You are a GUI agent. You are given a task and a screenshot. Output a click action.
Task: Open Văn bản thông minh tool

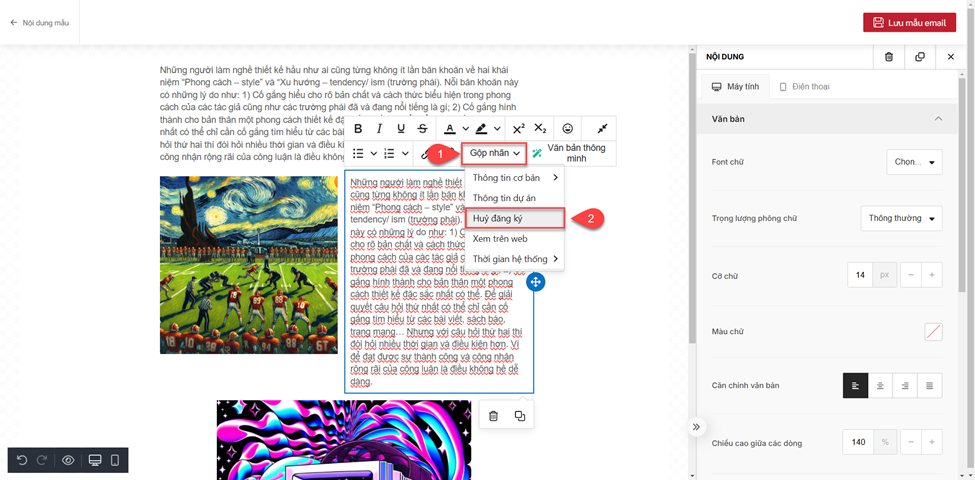[x=571, y=153]
